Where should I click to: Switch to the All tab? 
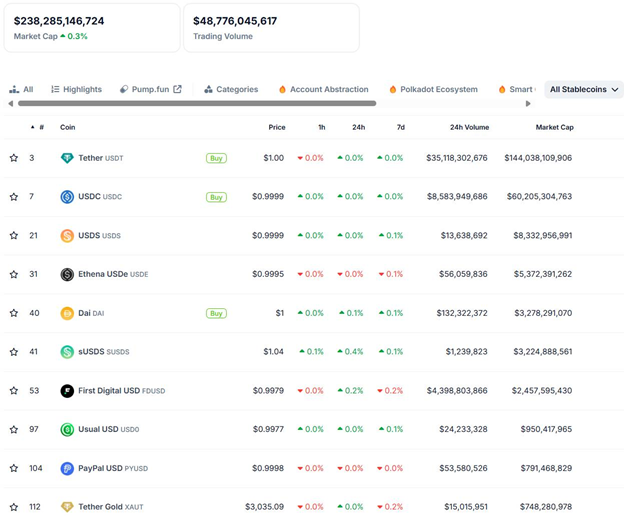(x=21, y=89)
